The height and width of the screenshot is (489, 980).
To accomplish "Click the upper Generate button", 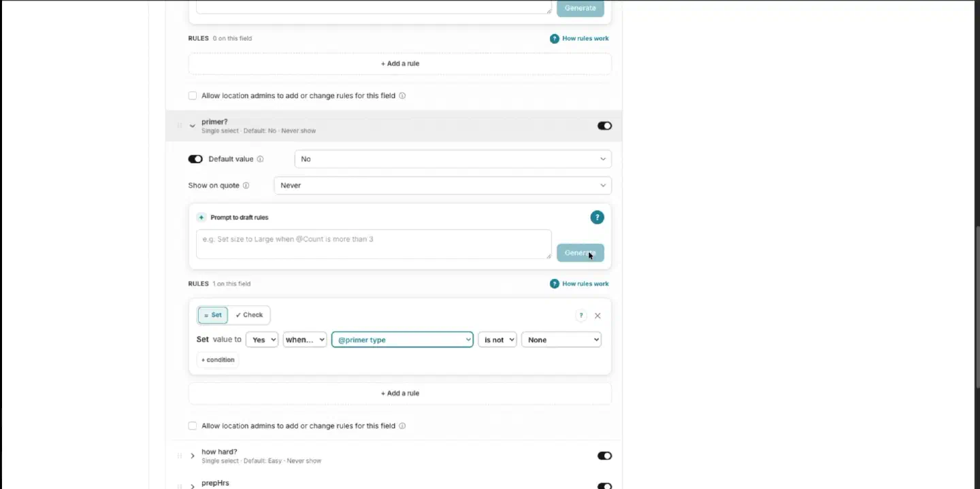I will (580, 8).
